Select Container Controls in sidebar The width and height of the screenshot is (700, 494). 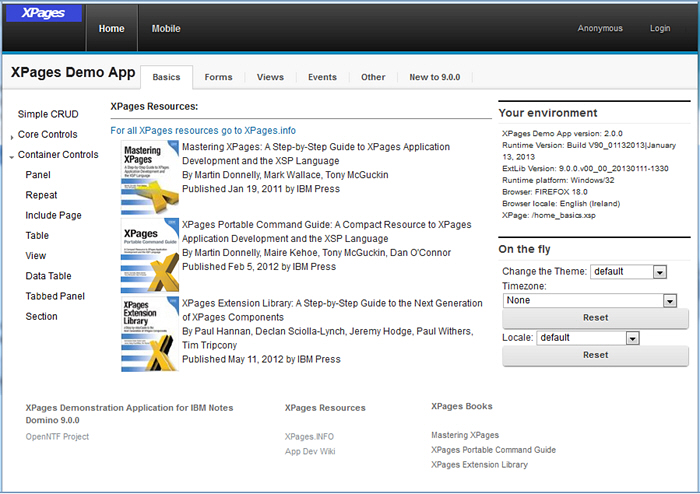click(58, 154)
